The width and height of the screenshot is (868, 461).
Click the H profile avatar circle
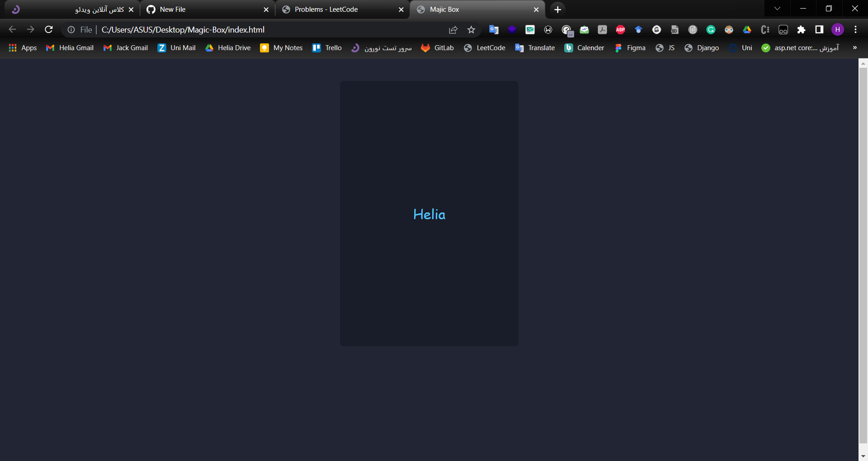tap(838, 29)
